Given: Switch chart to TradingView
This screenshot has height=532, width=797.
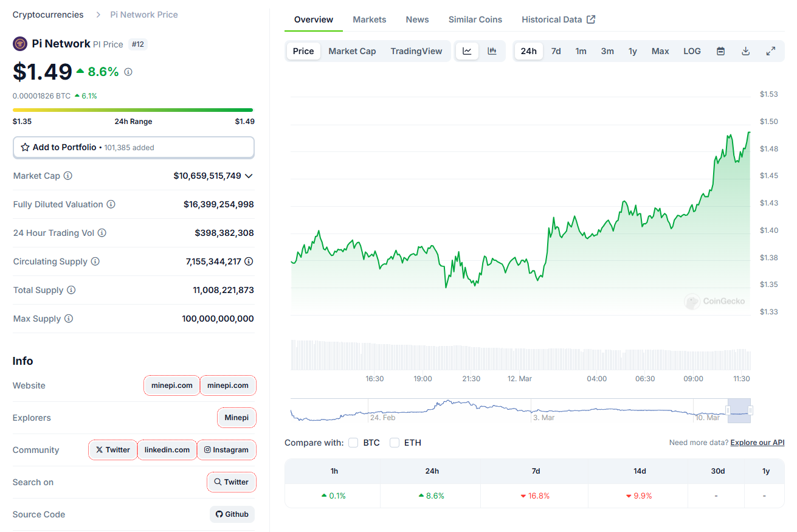Looking at the screenshot, I should click(x=416, y=51).
